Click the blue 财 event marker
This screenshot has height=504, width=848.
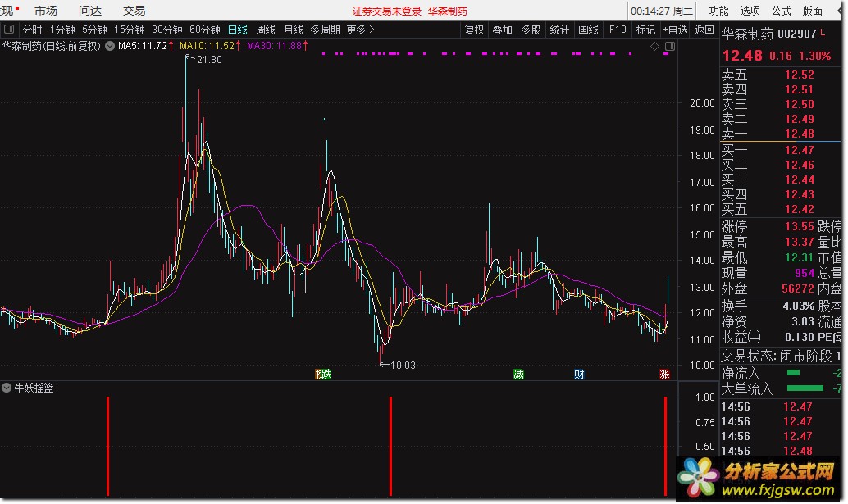pyautogui.click(x=579, y=374)
